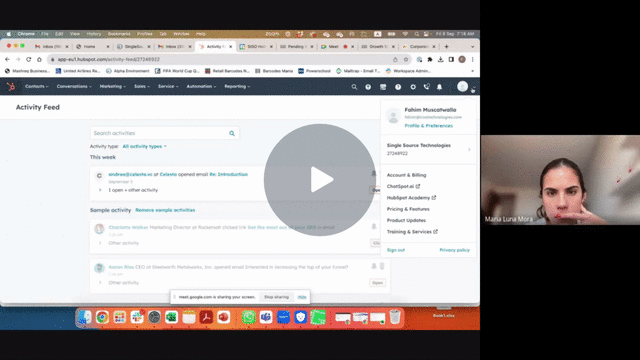Open the HubSpot search magnifier icon

(354, 87)
